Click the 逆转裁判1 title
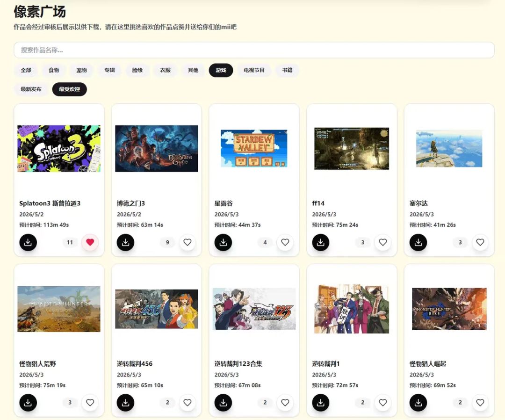The image size is (505, 420). pos(325,363)
